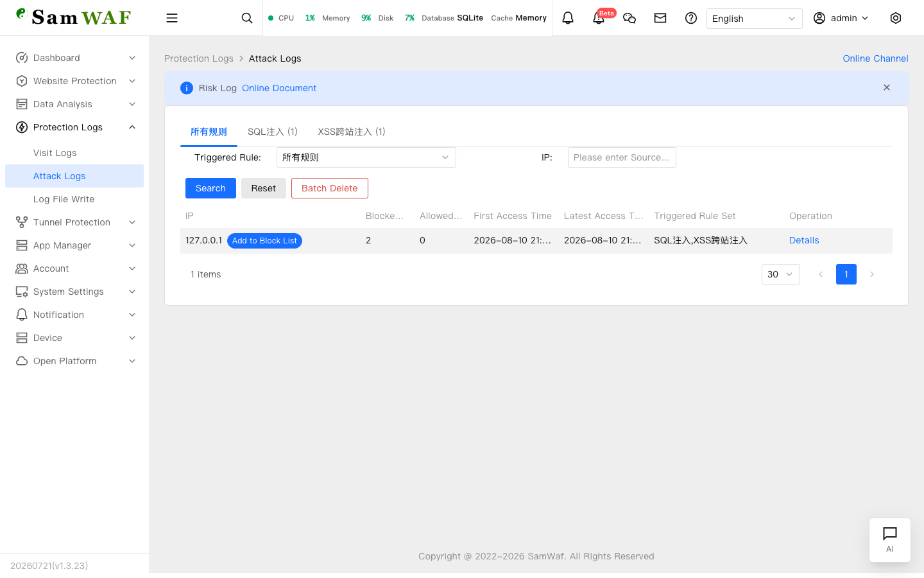
Task: Open the English language dropdown
Action: pyautogui.click(x=754, y=19)
